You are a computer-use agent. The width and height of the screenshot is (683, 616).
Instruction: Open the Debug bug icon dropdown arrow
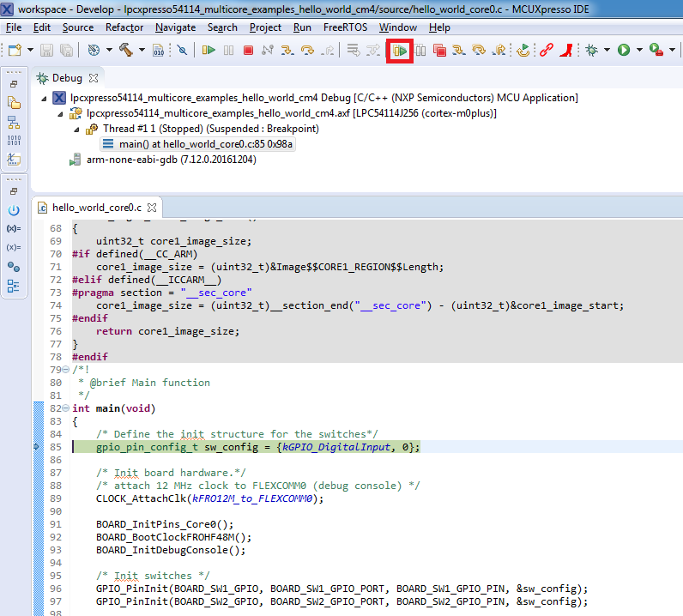[x=607, y=51]
